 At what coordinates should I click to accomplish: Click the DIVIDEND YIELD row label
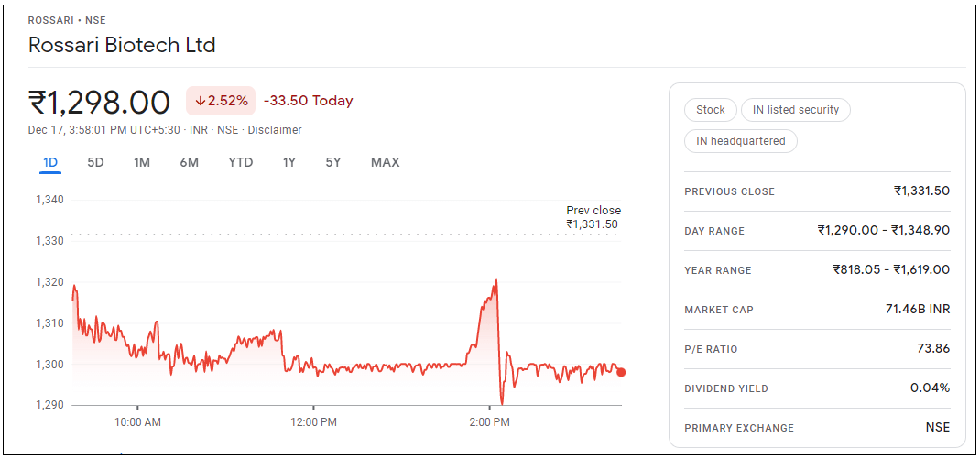726,389
